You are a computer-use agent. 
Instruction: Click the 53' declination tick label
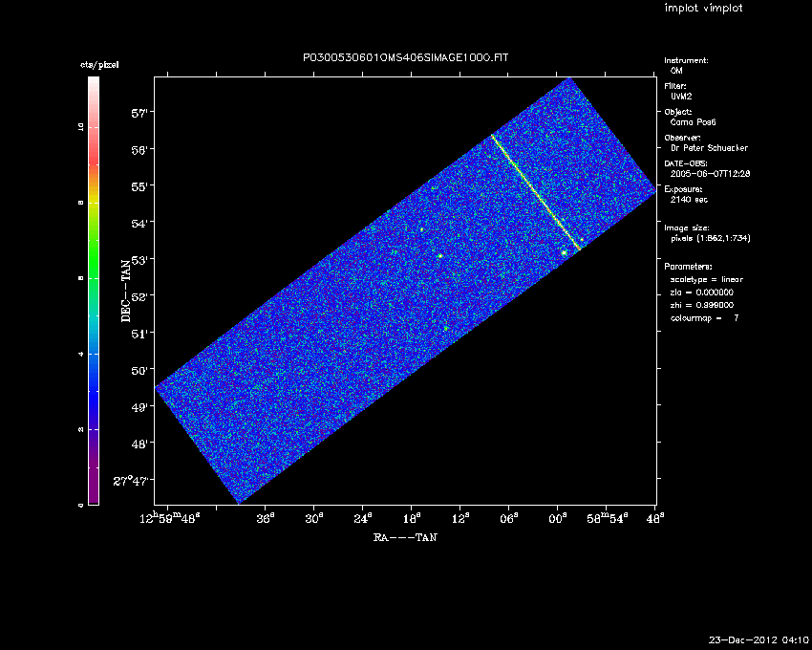coord(140,260)
